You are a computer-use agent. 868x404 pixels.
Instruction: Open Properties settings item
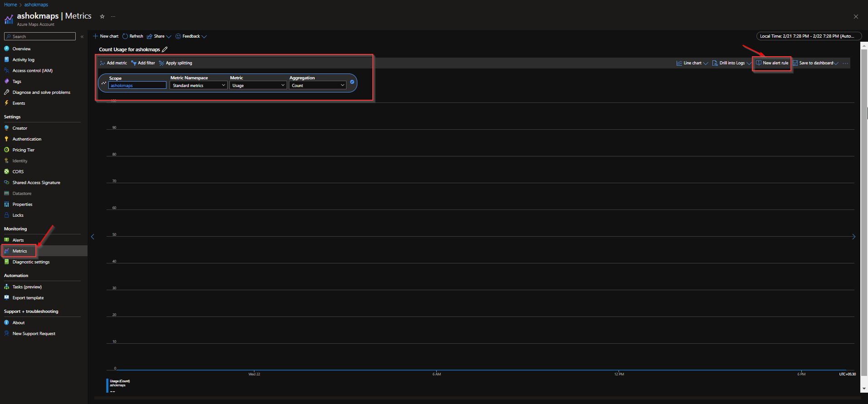pos(22,204)
